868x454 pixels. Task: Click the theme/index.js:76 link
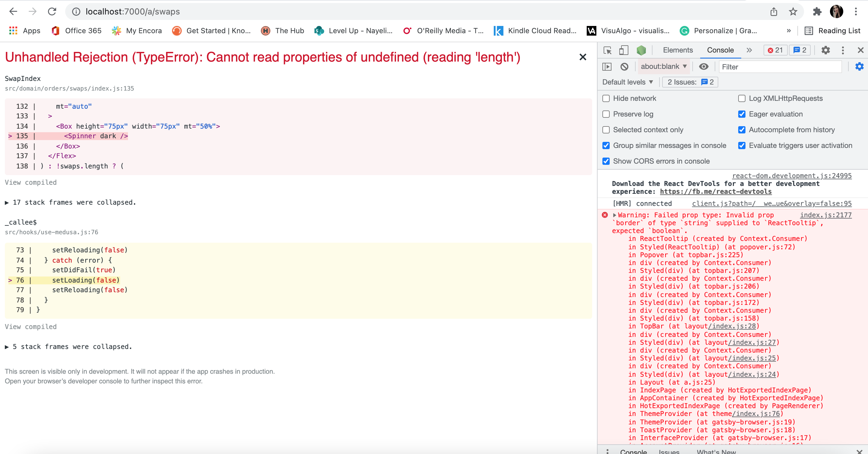click(x=756, y=414)
